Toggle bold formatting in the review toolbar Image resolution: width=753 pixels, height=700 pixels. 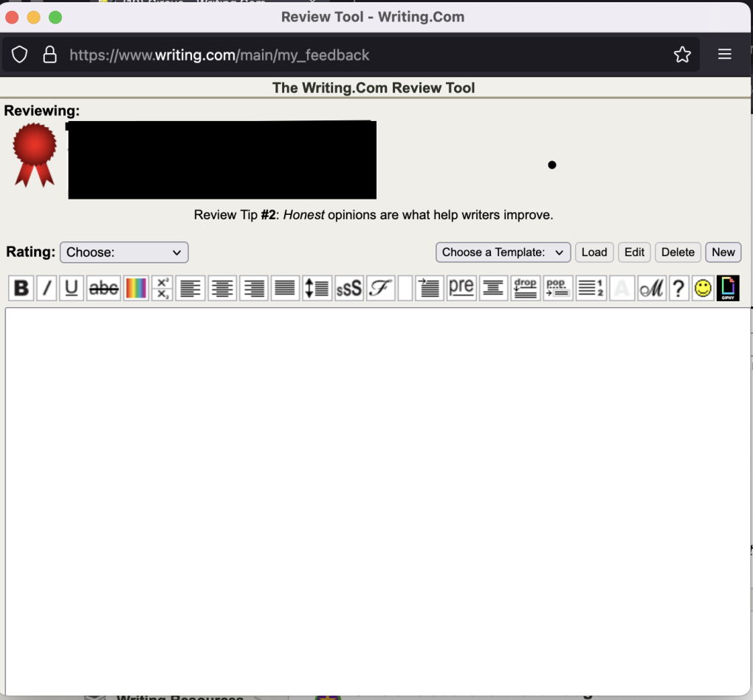point(21,288)
